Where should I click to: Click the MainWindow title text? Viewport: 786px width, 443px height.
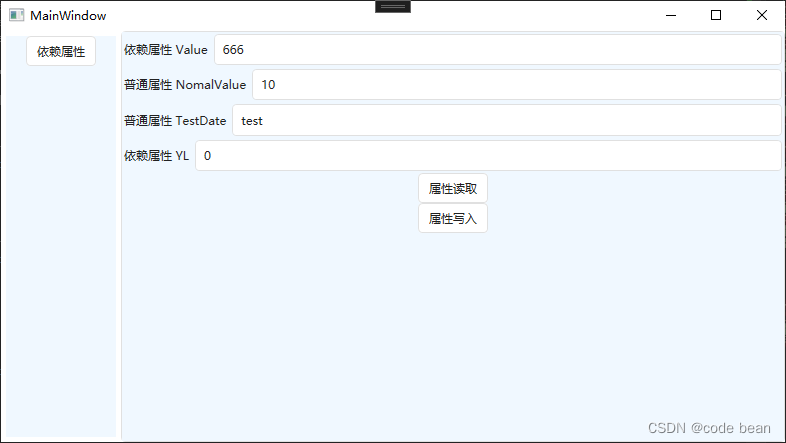[x=68, y=16]
